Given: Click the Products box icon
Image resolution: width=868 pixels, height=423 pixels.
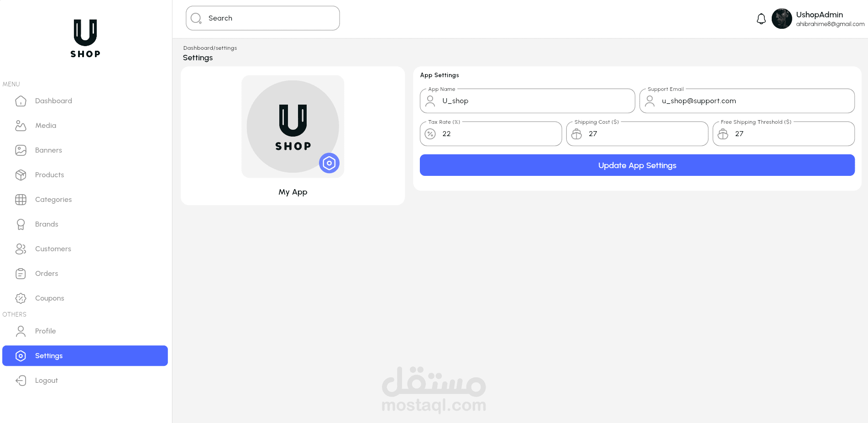Looking at the screenshot, I should pos(21,175).
